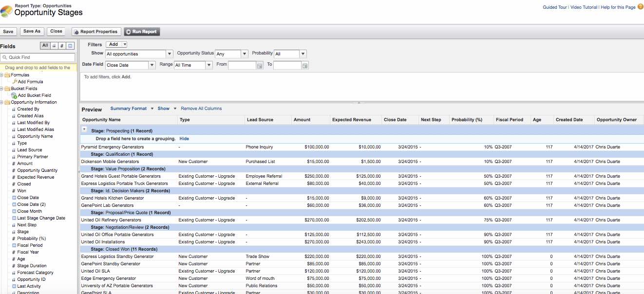Click the Quick Find search field
This screenshot has height=294, width=644.
point(39,57)
